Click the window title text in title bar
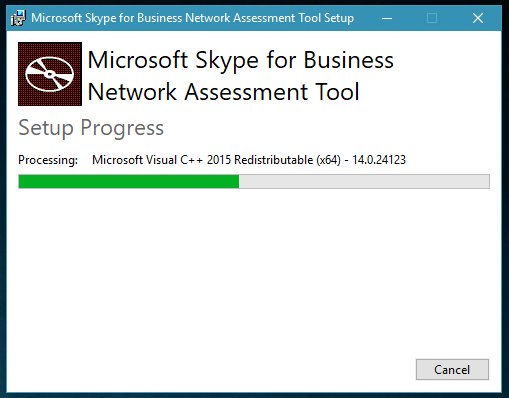The image size is (509, 398). pyautogui.click(x=193, y=18)
